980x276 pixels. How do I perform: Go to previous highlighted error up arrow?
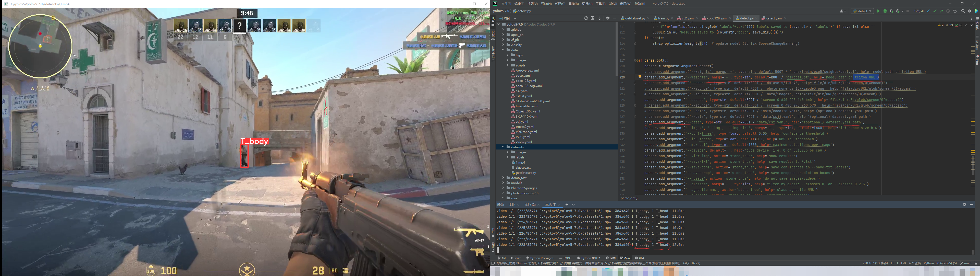pyautogui.click(x=966, y=25)
